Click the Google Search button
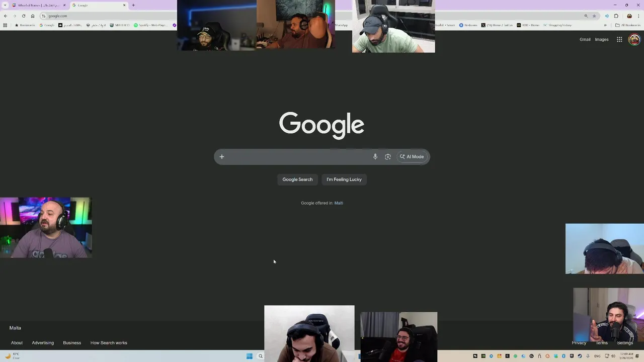The height and width of the screenshot is (362, 644). pyautogui.click(x=297, y=179)
